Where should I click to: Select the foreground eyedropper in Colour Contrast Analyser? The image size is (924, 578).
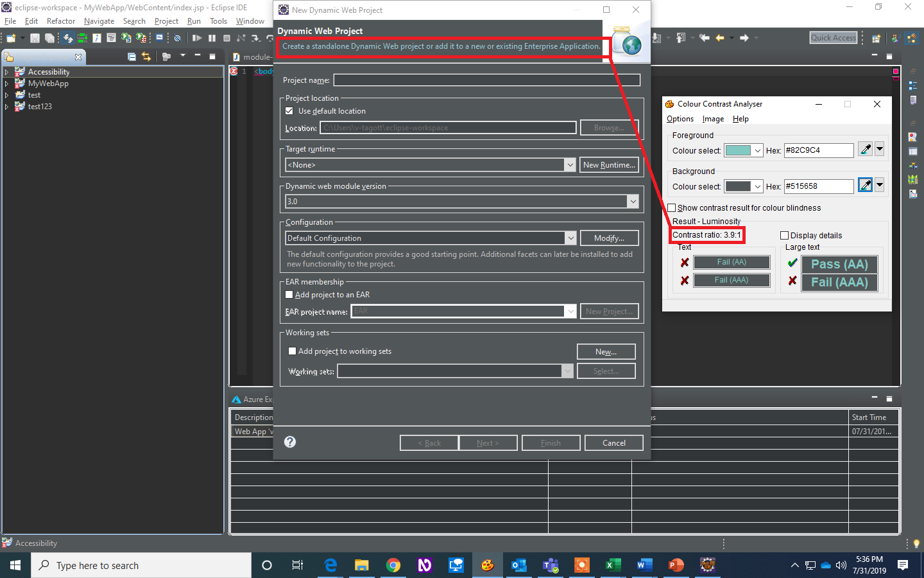click(x=866, y=149)
